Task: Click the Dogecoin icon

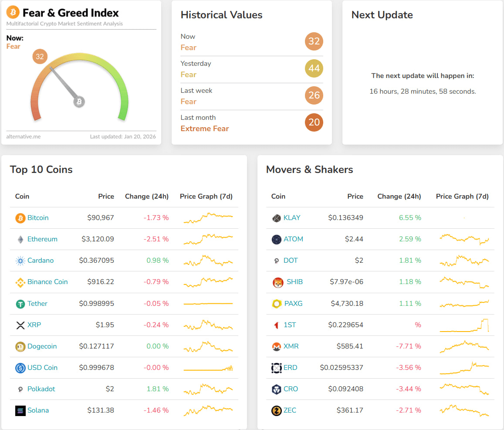Action: (20, 346)
